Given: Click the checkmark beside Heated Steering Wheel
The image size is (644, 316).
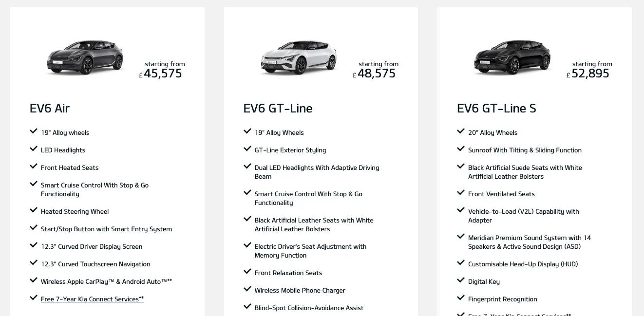Looking at the screenshot, I should (x=34, y=210).
